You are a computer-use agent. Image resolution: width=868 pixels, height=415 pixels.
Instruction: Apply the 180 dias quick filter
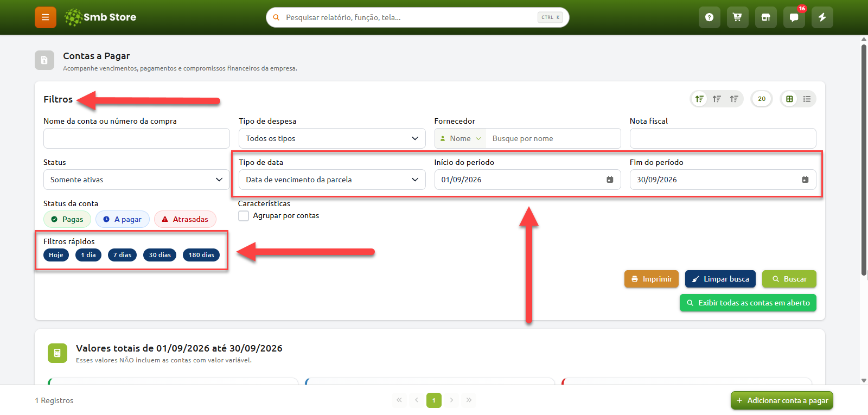[x=201, y=255]
